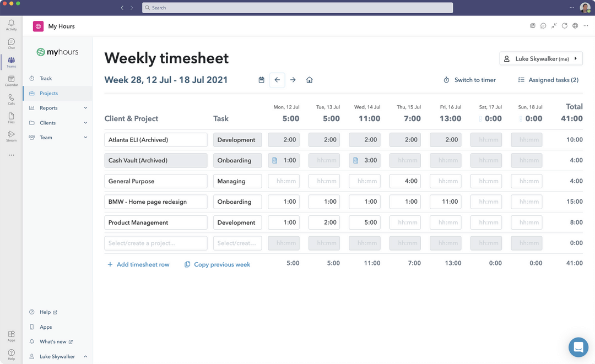595x364 pixels.
Task: Open the app's more options menu
Action: [585, 25]
